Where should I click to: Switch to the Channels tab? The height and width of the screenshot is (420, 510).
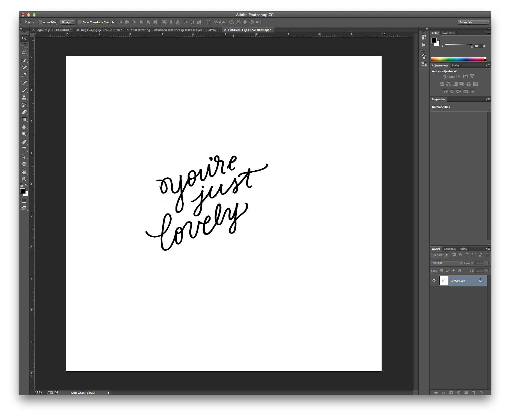(450, 249)
